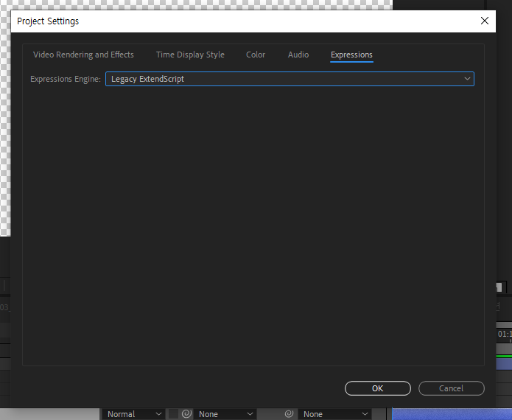Go to the Audio tab
The height and width of the screenshot is (420, 512).
(x=298, y=55)
